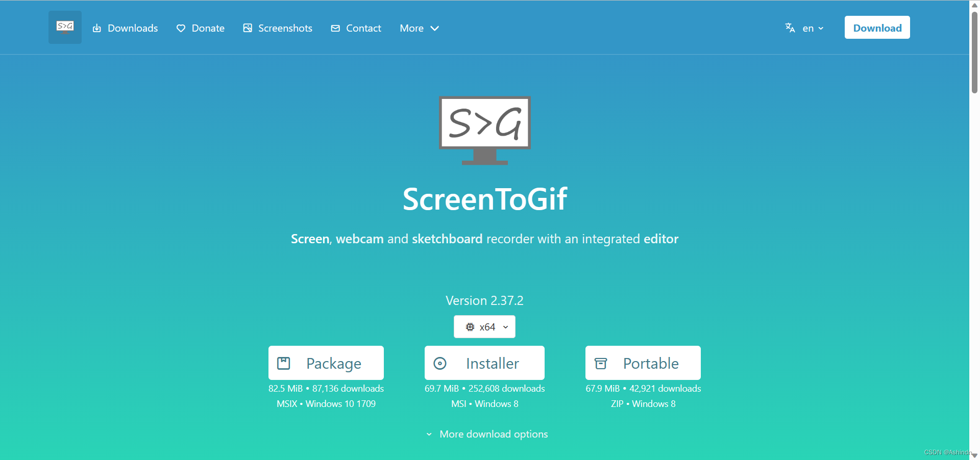980x460 pixels.
Task: Download the Portable ZIP version
Action: [643, 363]
